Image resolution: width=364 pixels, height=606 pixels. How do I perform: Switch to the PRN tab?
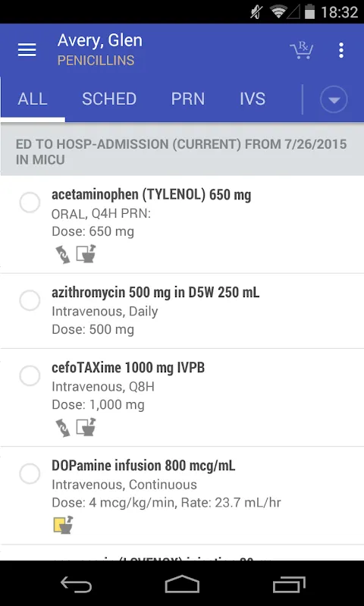coord(188,99)
